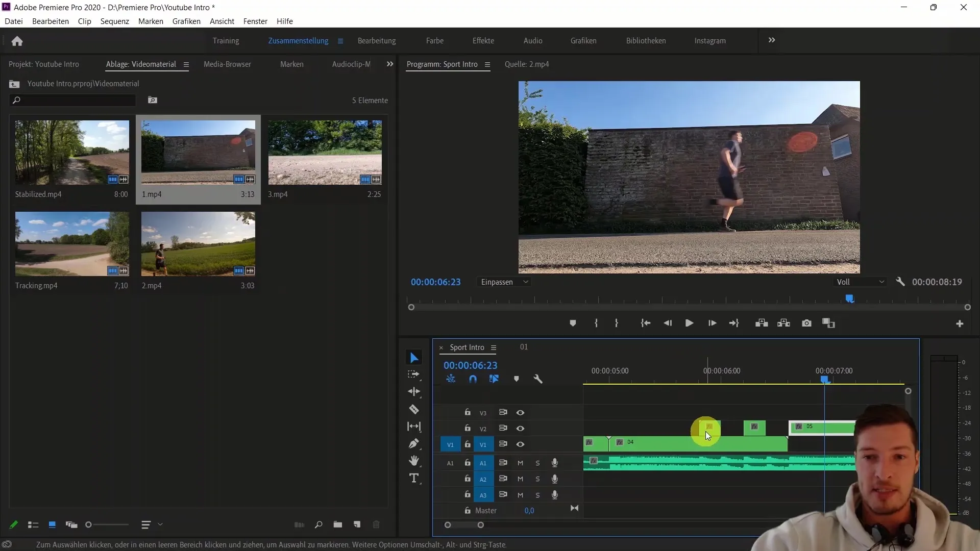Go up one bin level
This screenshot has width=980, height=551.
click(14, 84)
